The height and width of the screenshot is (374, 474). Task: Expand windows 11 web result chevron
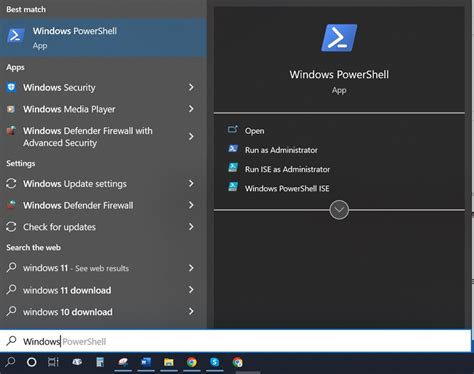tap(191, 268)
